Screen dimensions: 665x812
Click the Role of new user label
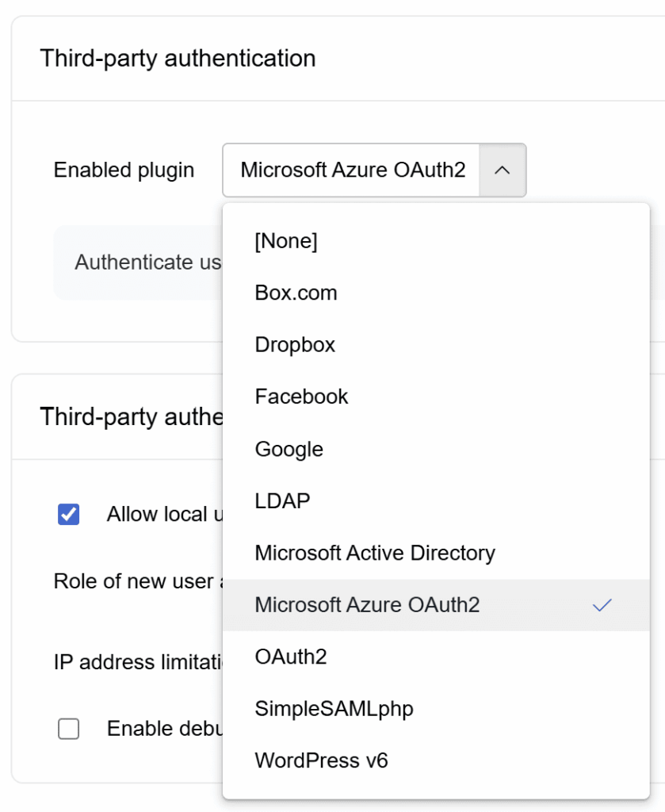pyautogui.click(x=133, y=581)
